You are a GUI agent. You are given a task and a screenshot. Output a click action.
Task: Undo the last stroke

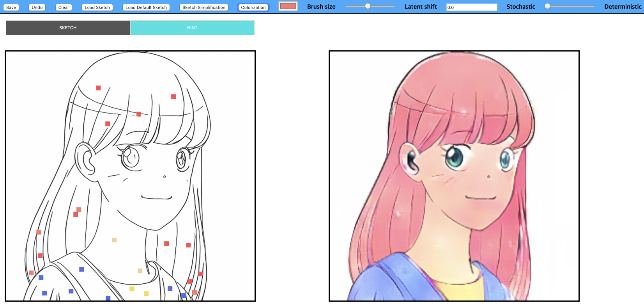click(x=37, y=7)
